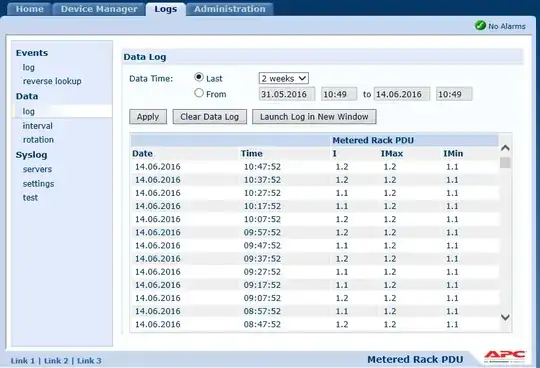Click the to-time field after 14.06.2016
540x368 pixels.
pos(454,94)
